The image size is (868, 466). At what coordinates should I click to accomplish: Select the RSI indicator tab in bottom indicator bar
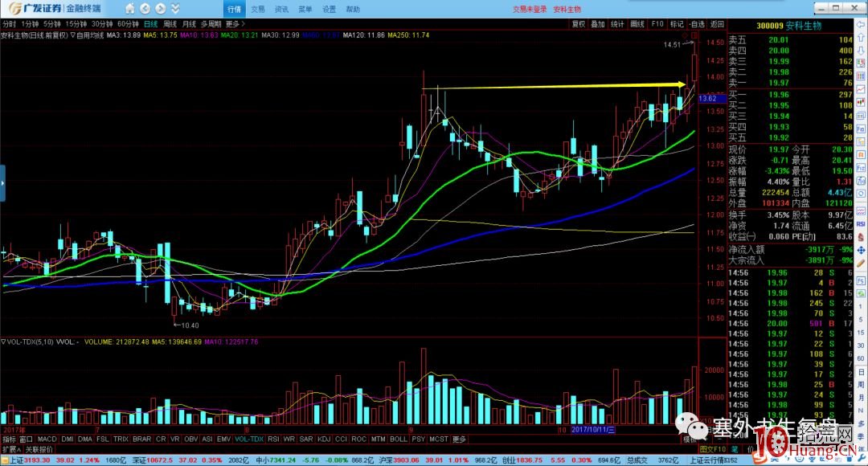pos(273,439)
